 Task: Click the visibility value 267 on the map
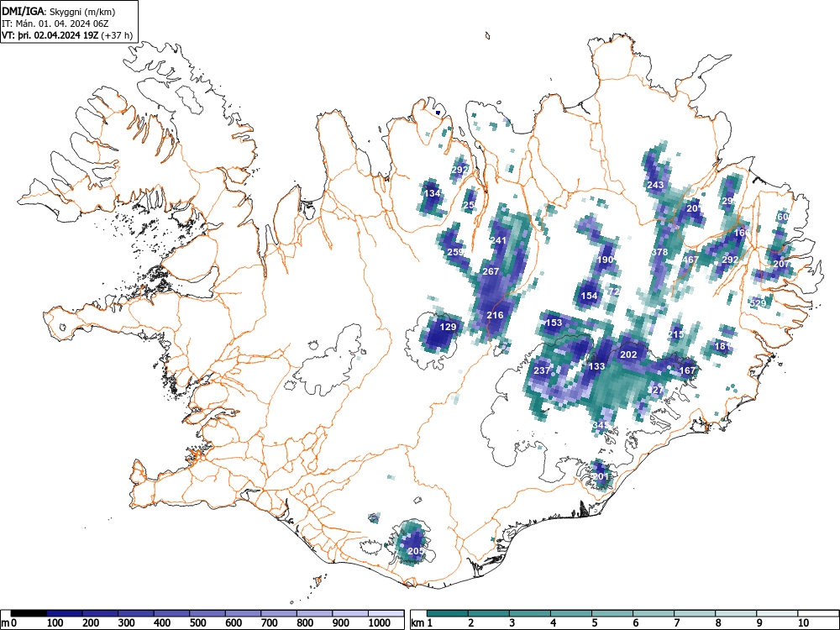[x=491, y=271]
